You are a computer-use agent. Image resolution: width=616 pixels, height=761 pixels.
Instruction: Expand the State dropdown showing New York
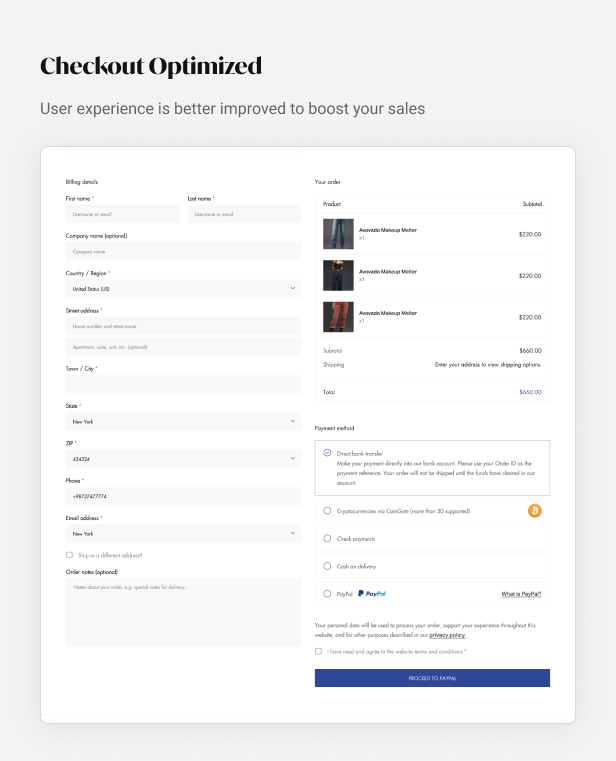click(183, 421)
